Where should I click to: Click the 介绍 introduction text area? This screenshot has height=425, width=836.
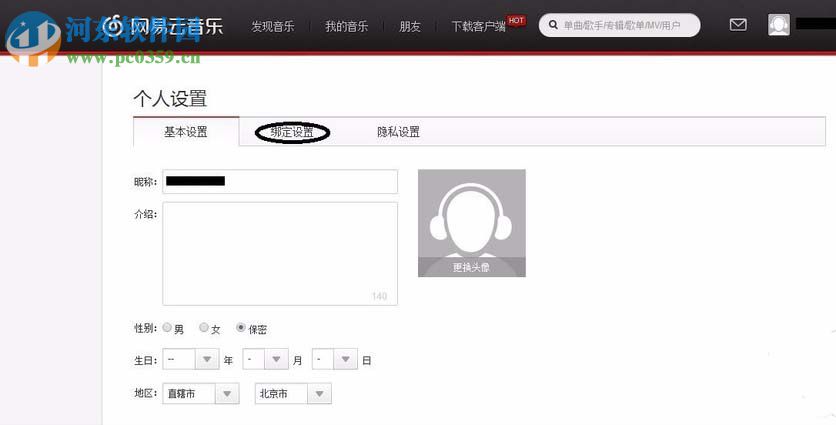(280, 254)
